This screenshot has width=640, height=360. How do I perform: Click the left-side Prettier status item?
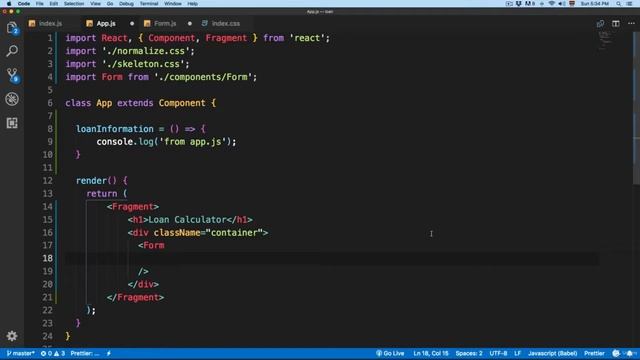[85, 353]
